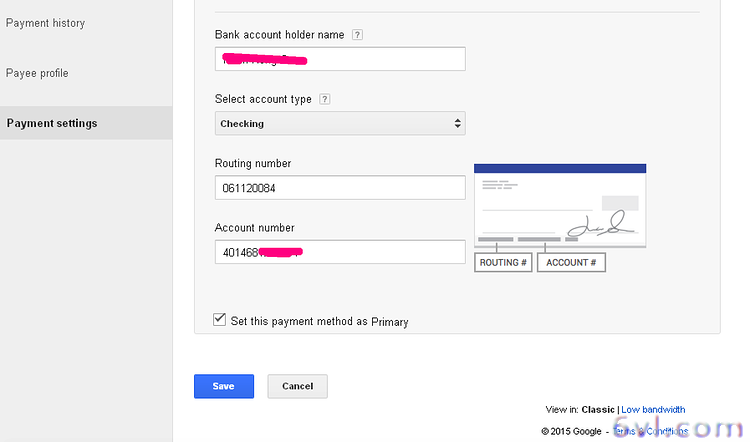
Task: Click the ACCOUNT # label on check diagram
Action: (x=571, y=262)
